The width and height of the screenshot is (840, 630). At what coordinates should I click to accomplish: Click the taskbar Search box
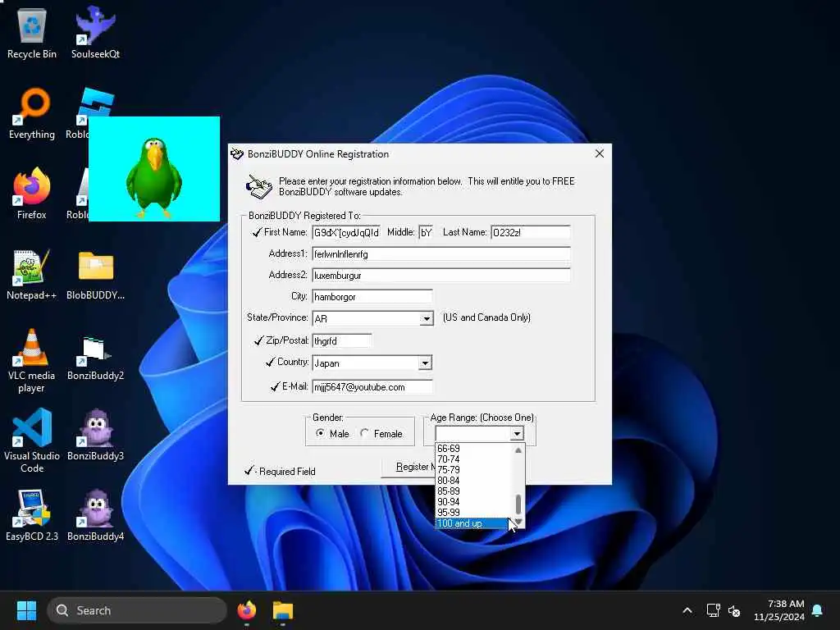[137, 610]
